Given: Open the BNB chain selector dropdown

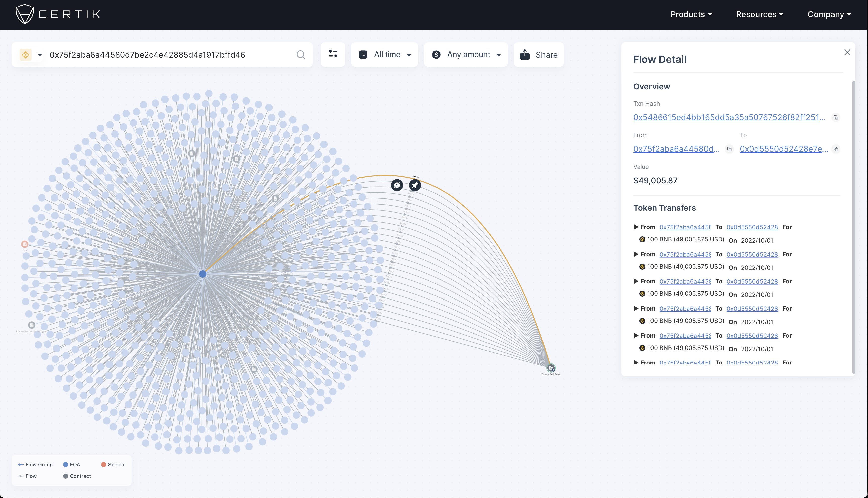Looking at the screenshot, I should (31, 55).
